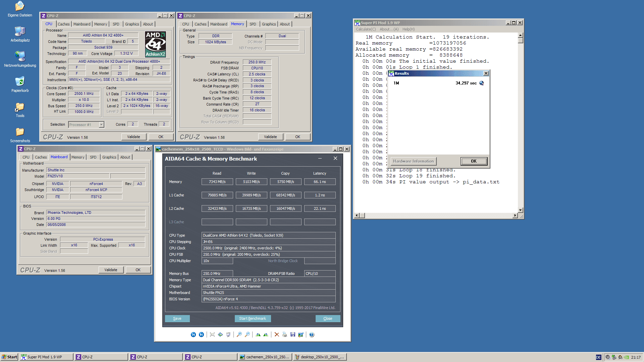644x362 pixels.
Task: Click Start Benchmark in AIDA64
Action: (x=253, y=319)
